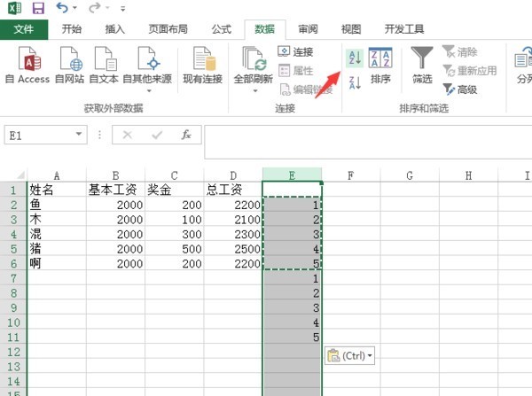Switch to View (视图) tab
The height and width of the screenshot is (396, 532).
click(351, 29)
